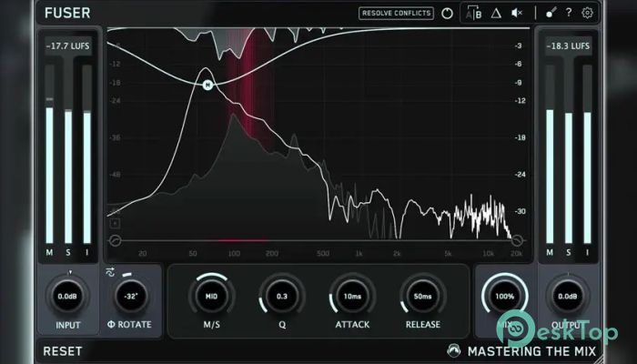Click the 100 frequency axis label

(234, 254)
